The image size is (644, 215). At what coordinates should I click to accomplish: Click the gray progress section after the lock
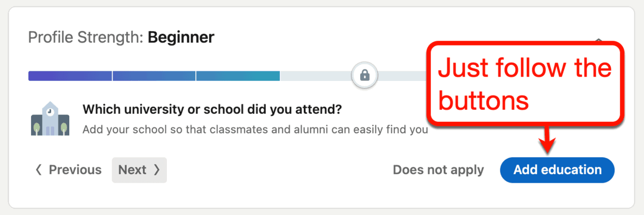[x=402, y=76]
